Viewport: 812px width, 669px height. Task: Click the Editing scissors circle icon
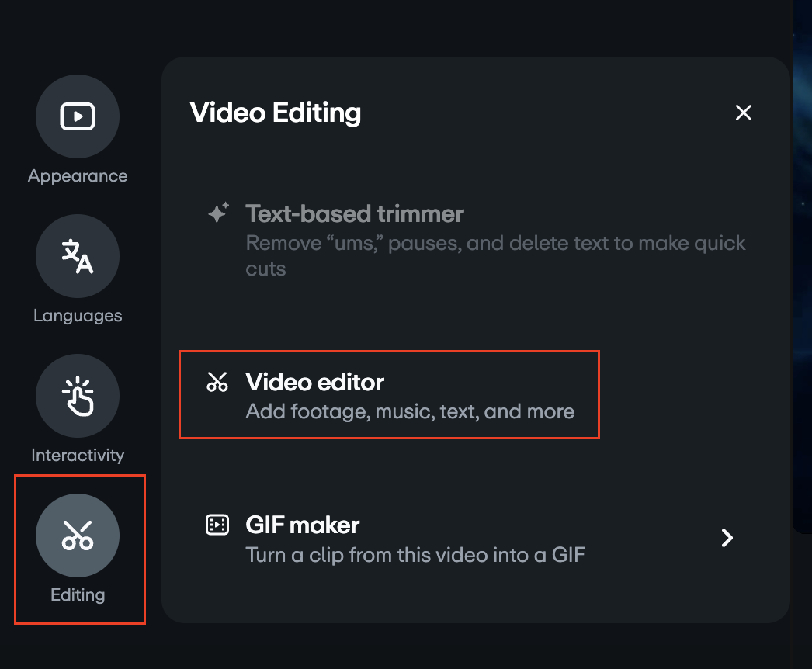78,536
